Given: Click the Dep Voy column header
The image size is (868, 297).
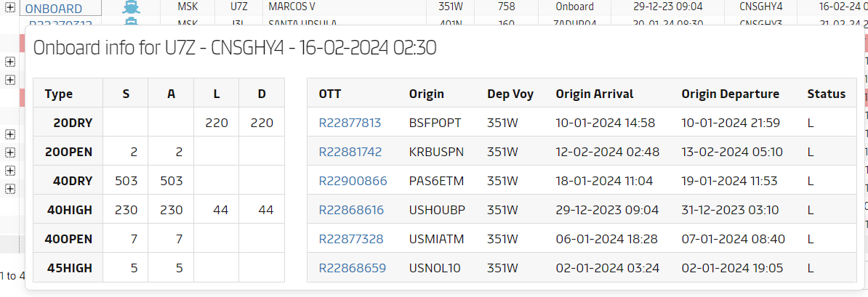Looking at the screenshot, I should (510, 94).
